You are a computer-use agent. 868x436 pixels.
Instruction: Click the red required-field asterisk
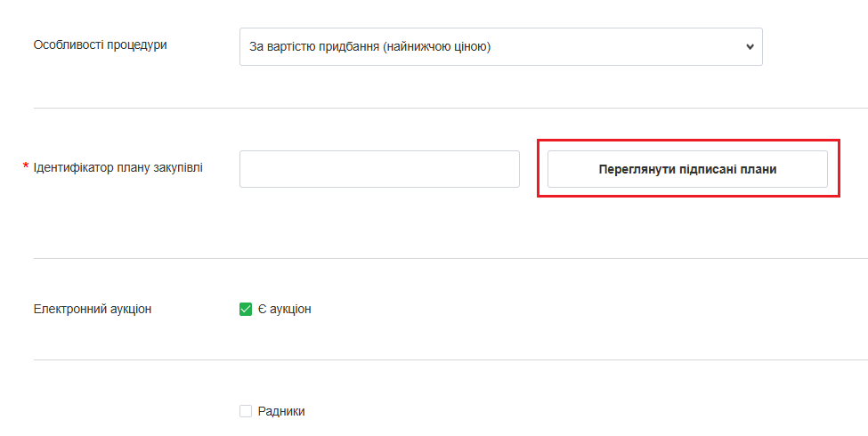coord(26,167)
